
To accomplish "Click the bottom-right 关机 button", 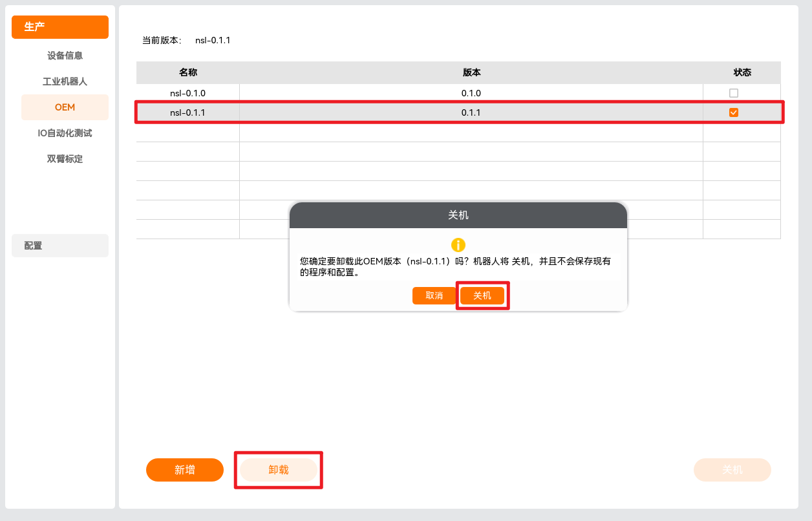I will [732, 470].
